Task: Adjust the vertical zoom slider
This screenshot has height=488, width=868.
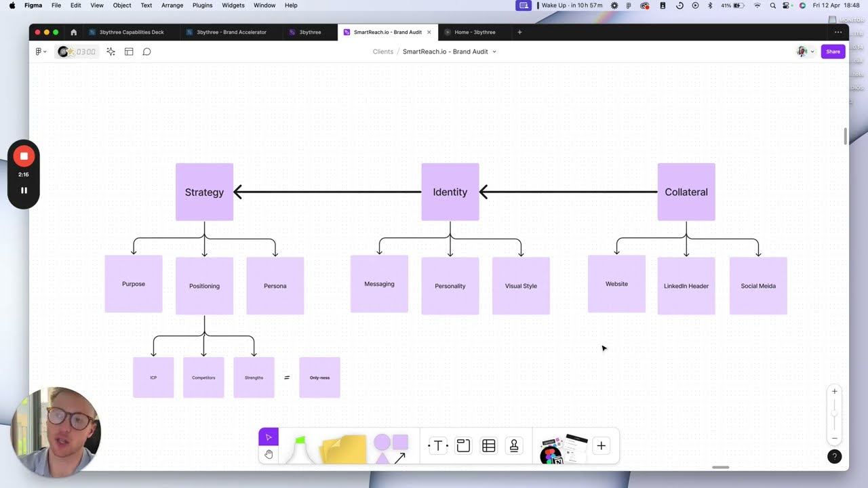Action: [835, 414]
